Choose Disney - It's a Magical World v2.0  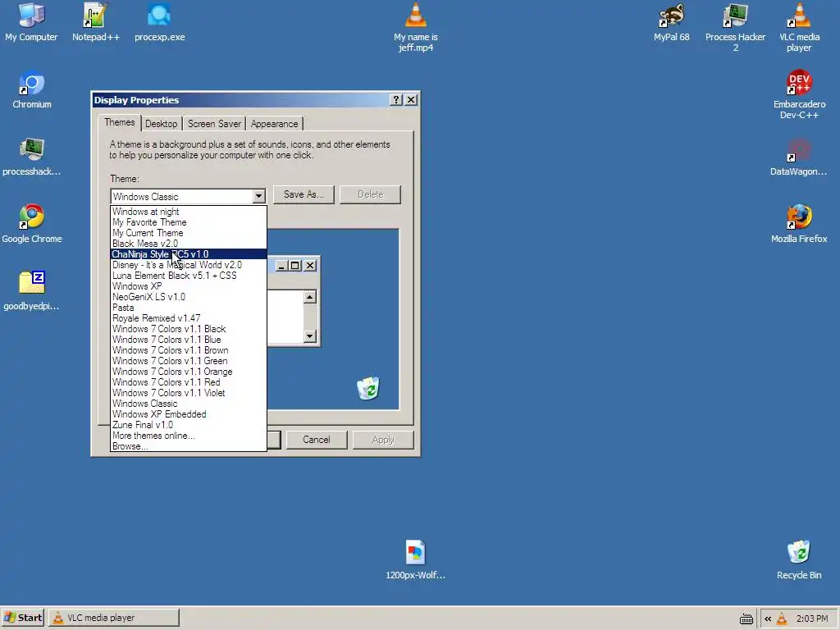point(189,265)
